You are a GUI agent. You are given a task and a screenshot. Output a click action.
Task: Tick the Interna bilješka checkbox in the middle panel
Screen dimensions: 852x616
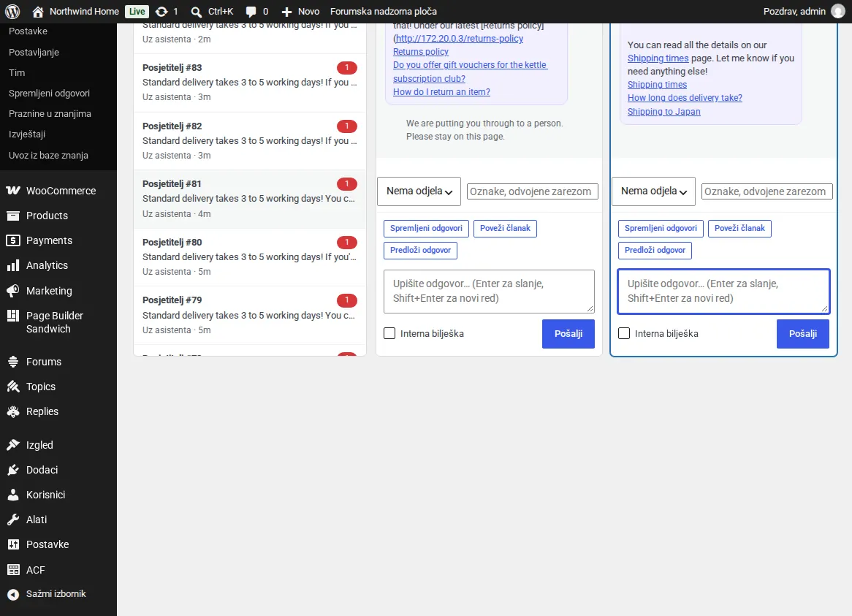tap(389, 333)
